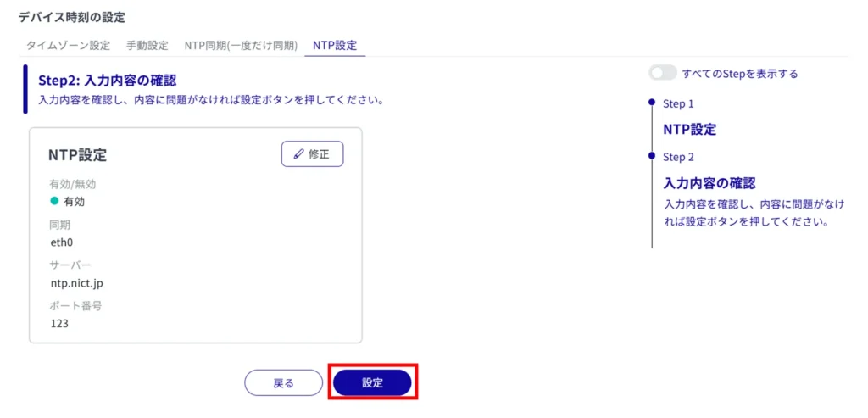Click the port number 123 value
The height and width of the screenshot is (418, 868).
click(x=59, y=324)
